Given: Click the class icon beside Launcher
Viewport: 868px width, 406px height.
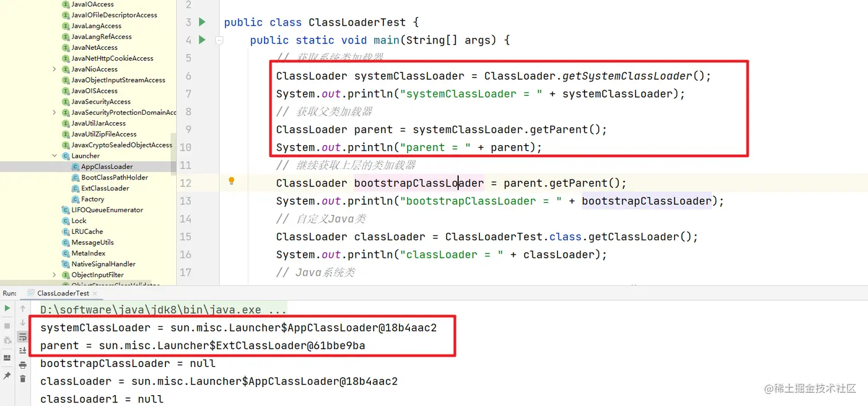Looking at the screenshot, I should (65, 156).
